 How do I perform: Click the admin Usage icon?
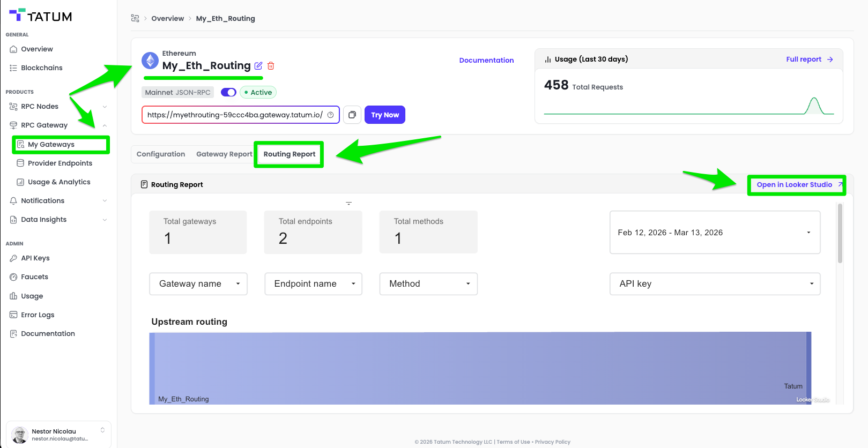point(13,296)
